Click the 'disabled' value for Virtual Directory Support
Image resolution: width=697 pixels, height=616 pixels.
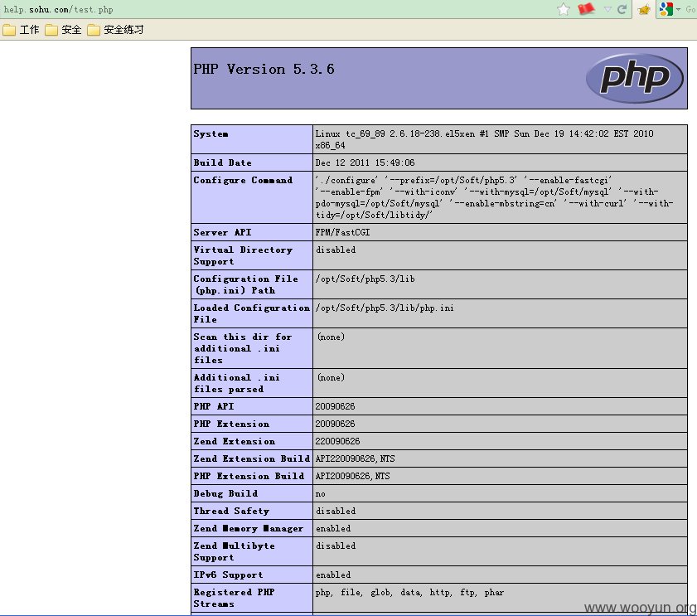point(336,250)
